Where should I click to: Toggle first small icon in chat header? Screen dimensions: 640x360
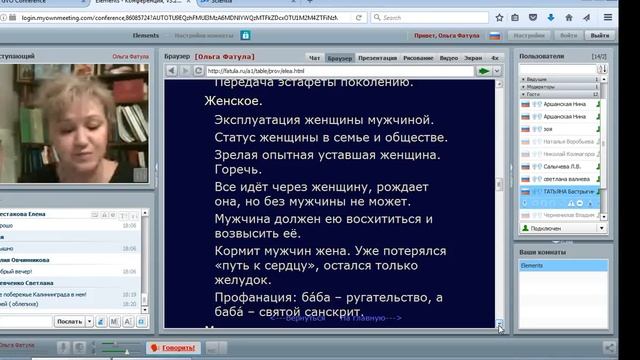tap(94, 215)
